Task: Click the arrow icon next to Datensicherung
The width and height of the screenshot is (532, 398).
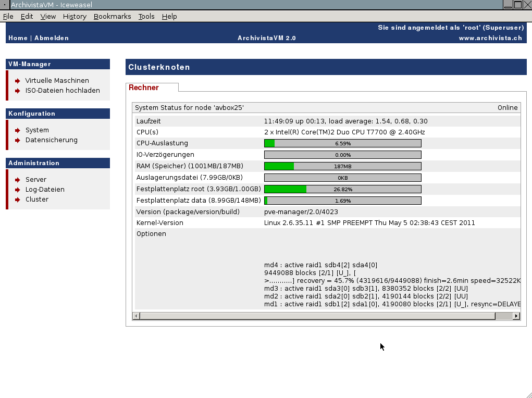Action: (x=18, y=140)
